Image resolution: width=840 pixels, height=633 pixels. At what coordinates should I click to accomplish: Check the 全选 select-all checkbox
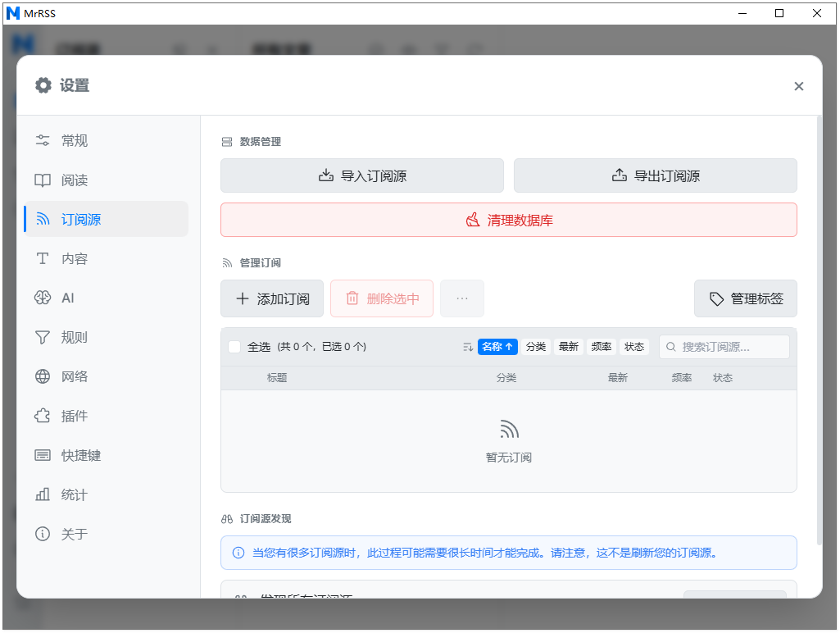click(234, 347)
